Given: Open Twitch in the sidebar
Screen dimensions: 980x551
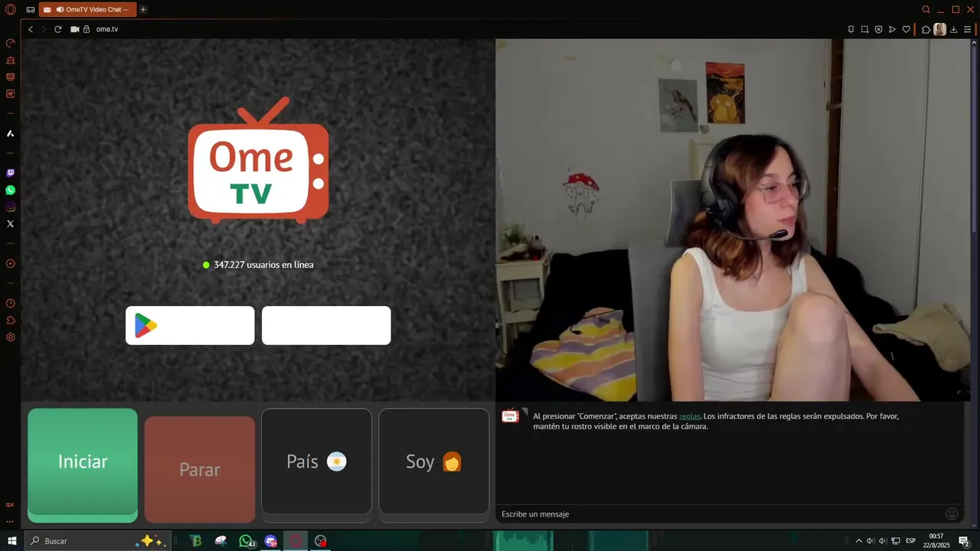Looking at the screenshot, I should [10, 173].
